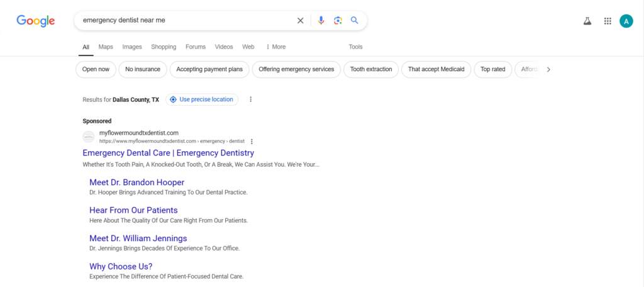Viewport: 644px width, 287px height.
Task: Click Dr. Jennings Brings Decades text
Action: coord(164,249)
